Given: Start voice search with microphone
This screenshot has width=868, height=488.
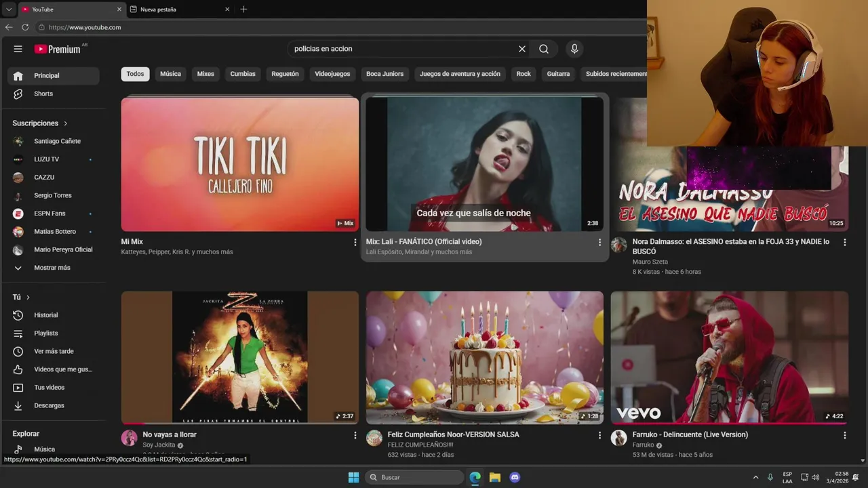Looking at the screenshot, I should 574,49.
